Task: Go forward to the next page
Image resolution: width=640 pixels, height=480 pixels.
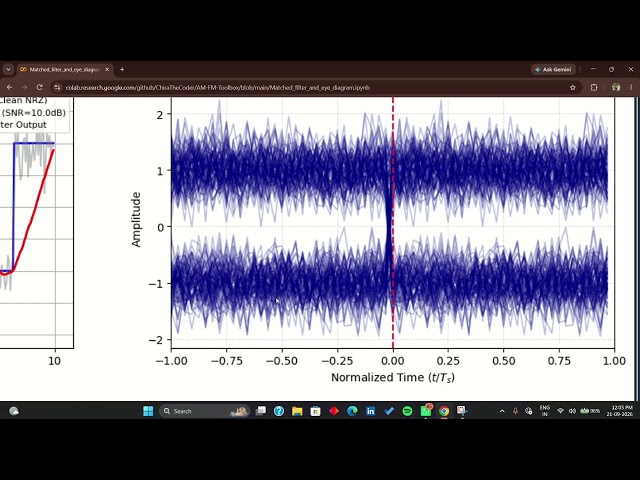Action: (24, 87)
